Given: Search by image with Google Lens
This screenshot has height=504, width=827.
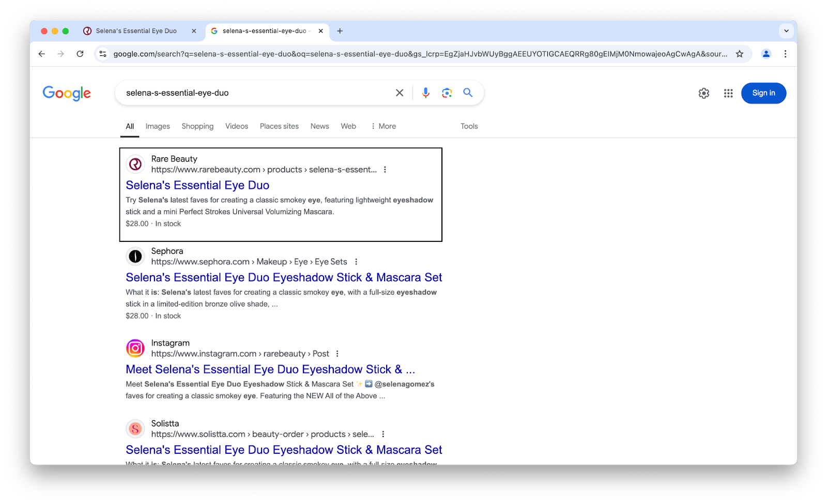Looking at the screenshot, I should click(x=447, y=93).
